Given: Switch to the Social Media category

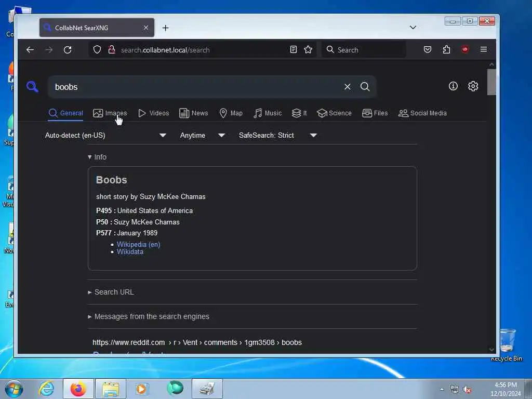Looking at the screenshot, I should [x=422, y=113].
